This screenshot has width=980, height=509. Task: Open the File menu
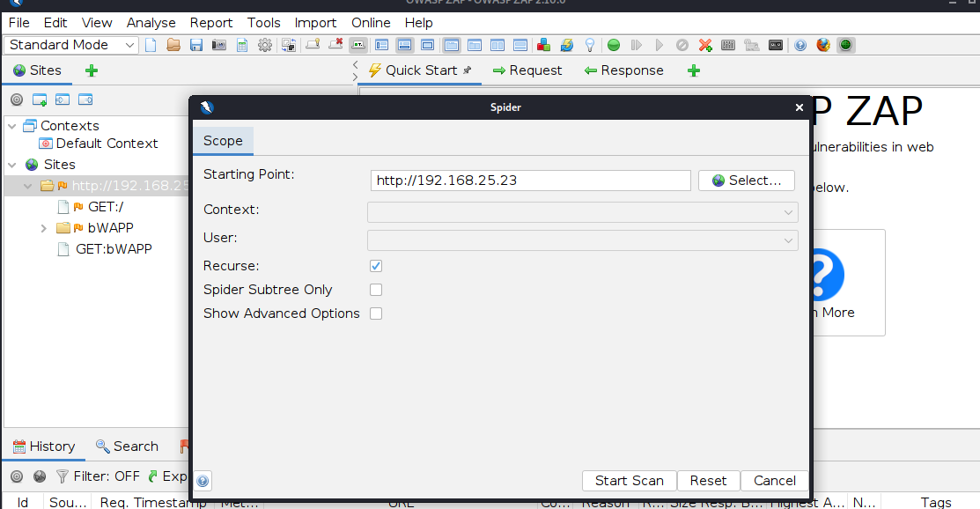pos(18,23)
